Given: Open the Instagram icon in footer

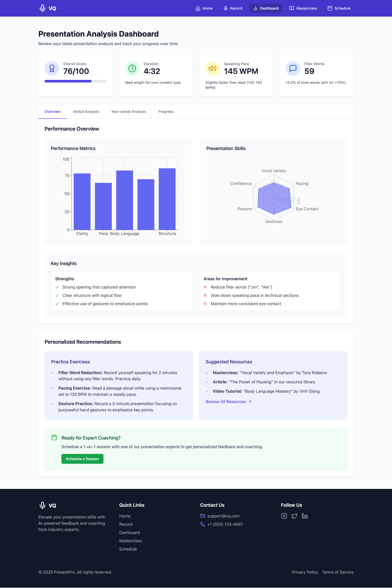Looking at the screenshot, I should click(284, 516).
